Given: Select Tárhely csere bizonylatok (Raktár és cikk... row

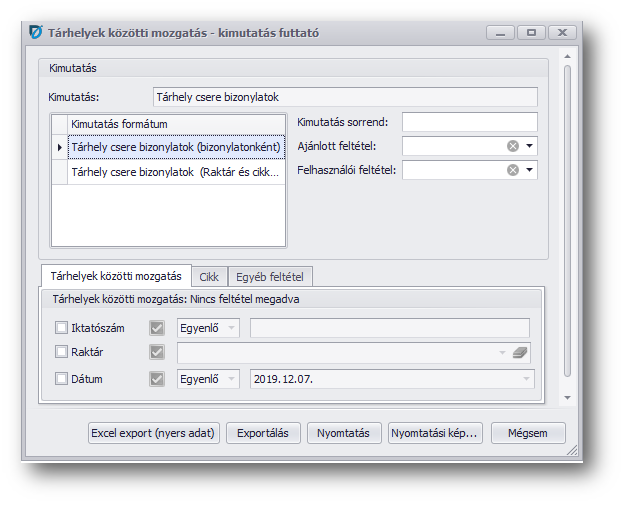Looking at the screenshot, I should tap(176, 172).
